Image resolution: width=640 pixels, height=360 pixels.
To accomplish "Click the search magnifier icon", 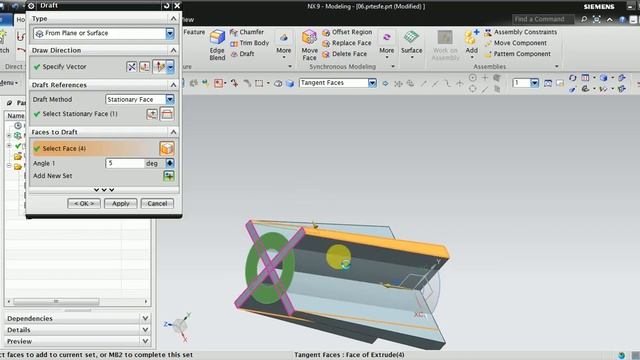I will [x=584, y=19].
